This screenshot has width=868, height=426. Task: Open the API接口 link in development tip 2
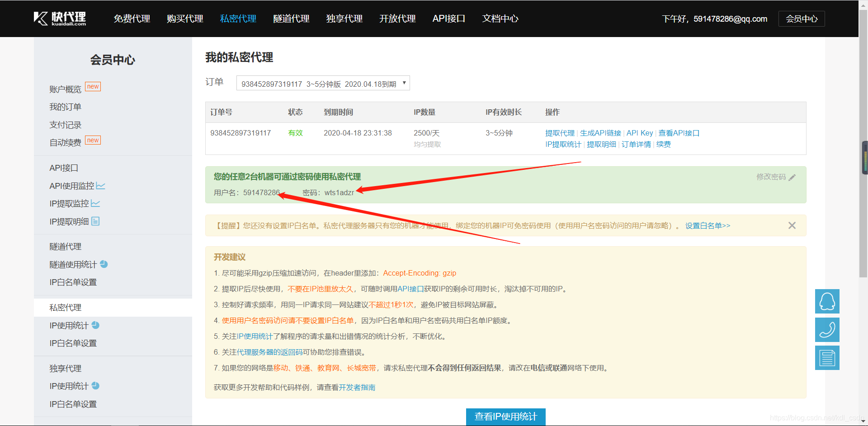tap(410, 289)
